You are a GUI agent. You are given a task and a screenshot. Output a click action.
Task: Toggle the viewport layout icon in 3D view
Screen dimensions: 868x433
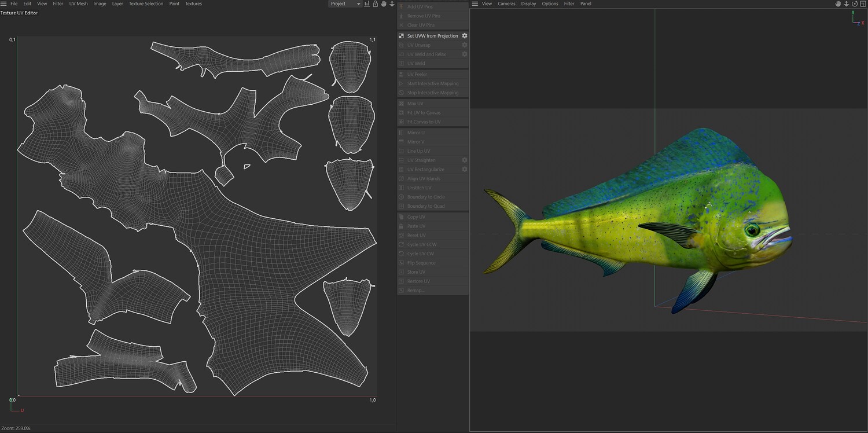862,4
